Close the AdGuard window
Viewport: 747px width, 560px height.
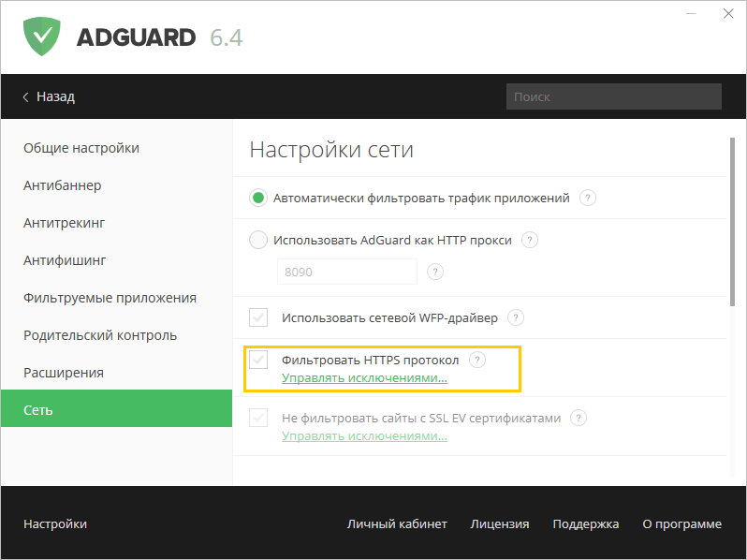728,14
